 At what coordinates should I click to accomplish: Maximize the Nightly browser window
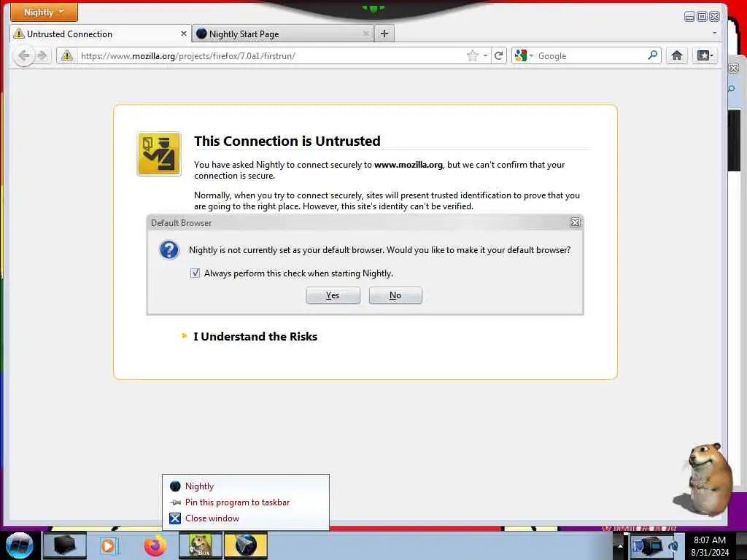(702, 17)
